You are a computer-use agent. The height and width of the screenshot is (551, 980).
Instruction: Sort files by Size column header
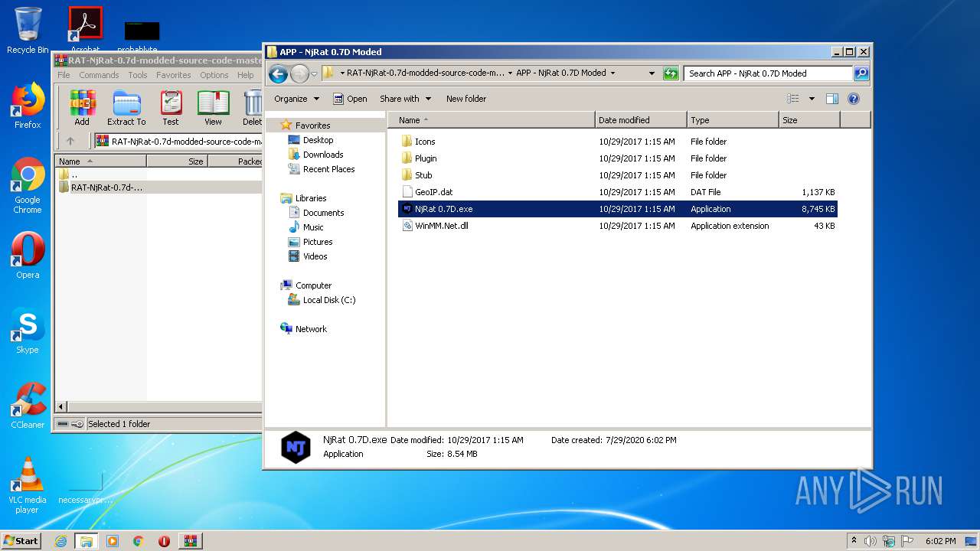point(809,120)
